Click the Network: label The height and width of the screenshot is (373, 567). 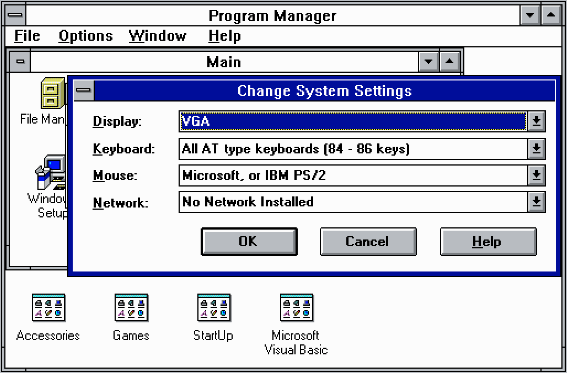pyautogui.click(x=121, y=203)
